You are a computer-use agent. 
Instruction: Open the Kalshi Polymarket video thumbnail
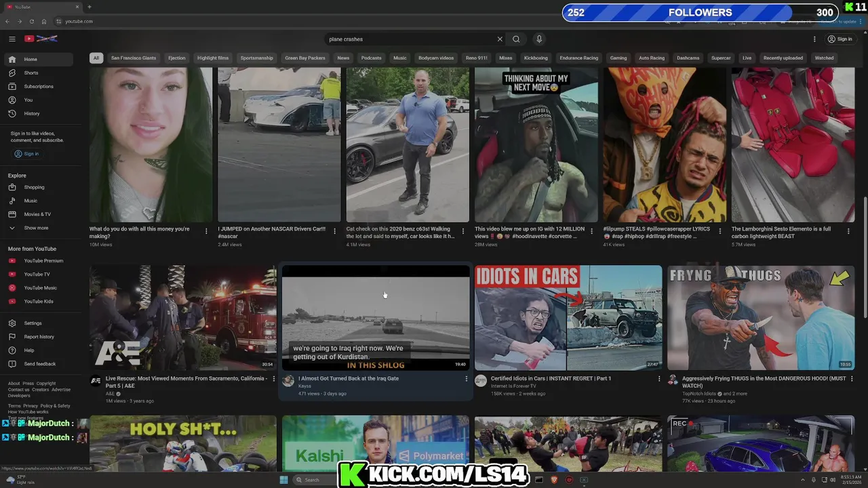[376, 444]
